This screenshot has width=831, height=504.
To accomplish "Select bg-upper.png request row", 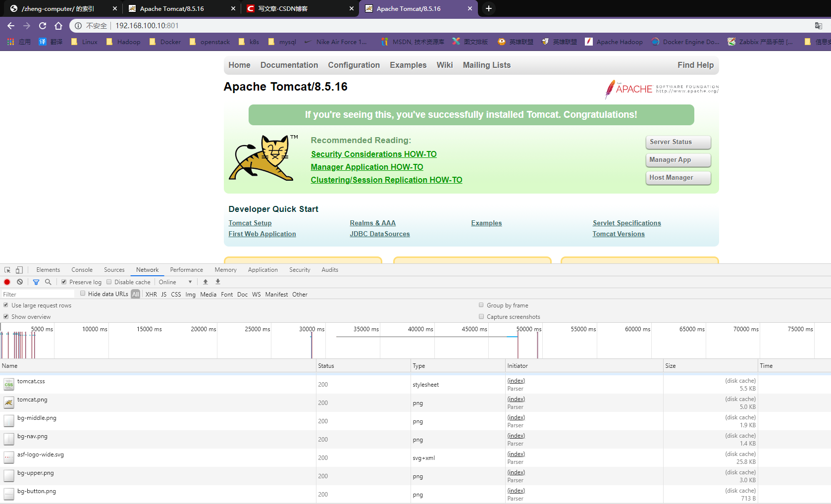I will 415,476.
